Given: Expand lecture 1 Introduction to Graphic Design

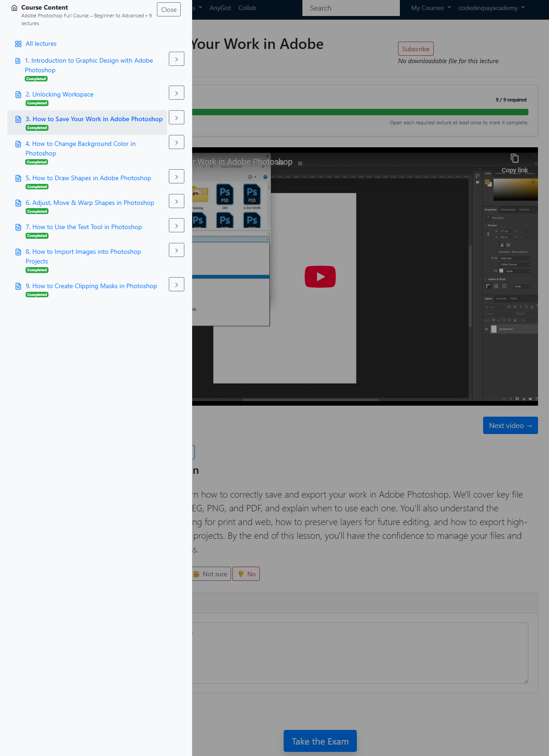Looking at the screenshot, I should [x=177, y=59].
